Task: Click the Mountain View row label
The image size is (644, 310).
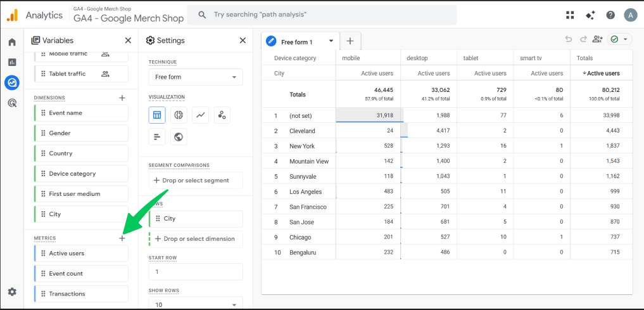Action: pos(309,161)
